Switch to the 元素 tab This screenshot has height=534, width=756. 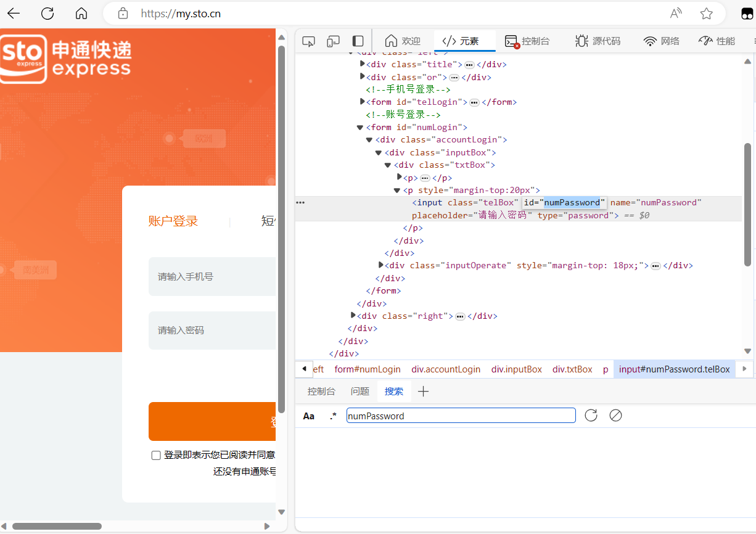(464, 41)
